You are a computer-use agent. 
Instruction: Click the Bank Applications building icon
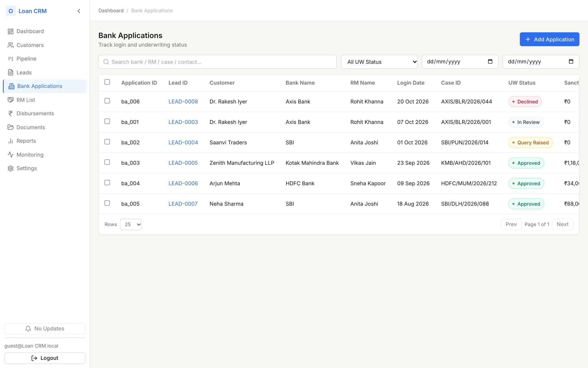11,86
